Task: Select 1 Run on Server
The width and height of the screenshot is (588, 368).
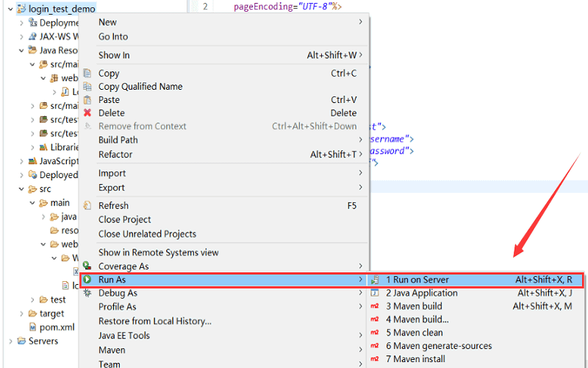Action: pos(476,280)
